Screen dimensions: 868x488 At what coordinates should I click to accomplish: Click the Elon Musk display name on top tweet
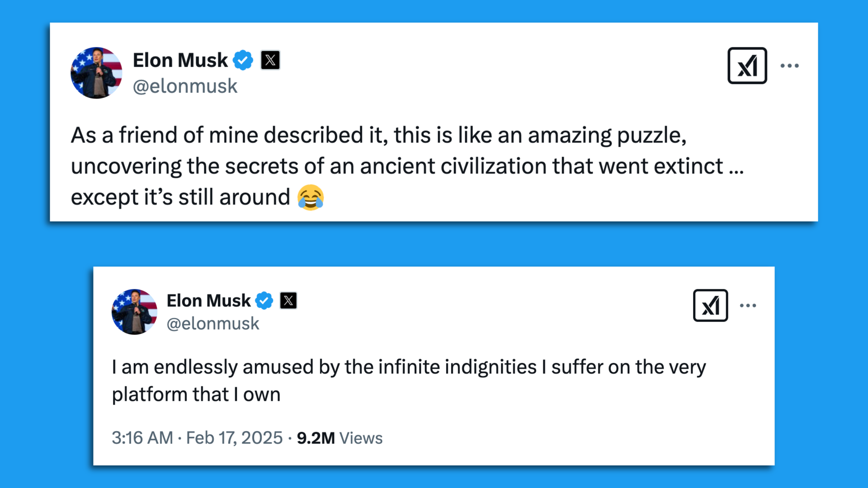(x=180, y=59)
